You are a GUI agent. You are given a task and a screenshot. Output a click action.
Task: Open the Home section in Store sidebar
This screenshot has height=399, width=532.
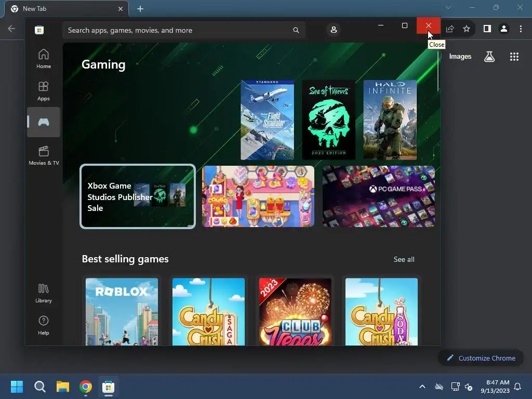click(44, 59)
